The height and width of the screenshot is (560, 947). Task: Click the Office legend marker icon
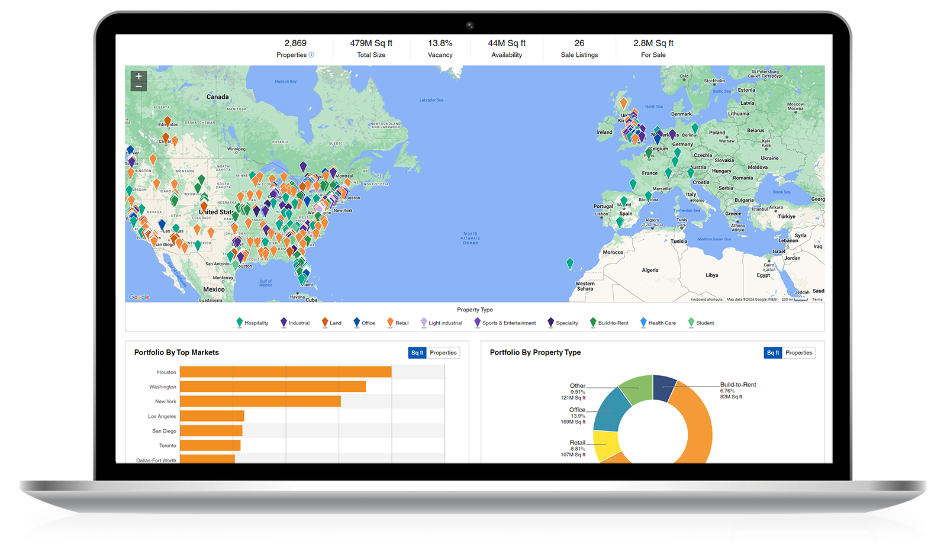[x=356, y=323]
